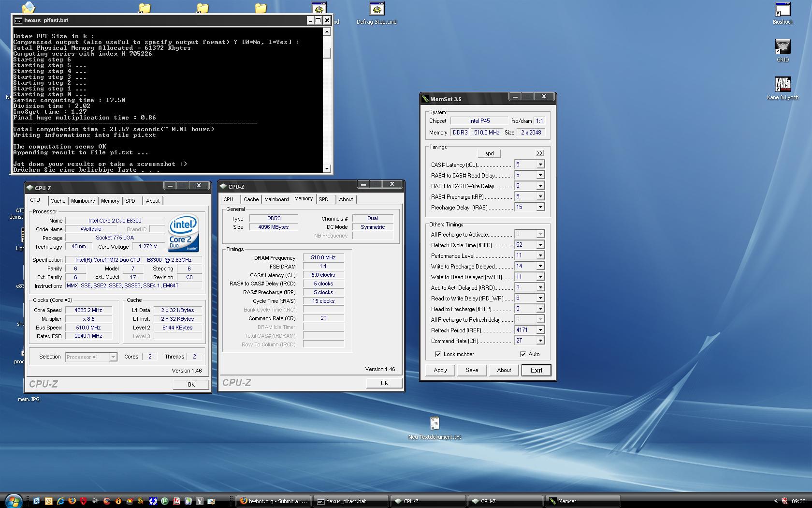Click the MemSet 3.5 title bar icon
This screenshot has height=508, width=812.
tap(425, 99)
